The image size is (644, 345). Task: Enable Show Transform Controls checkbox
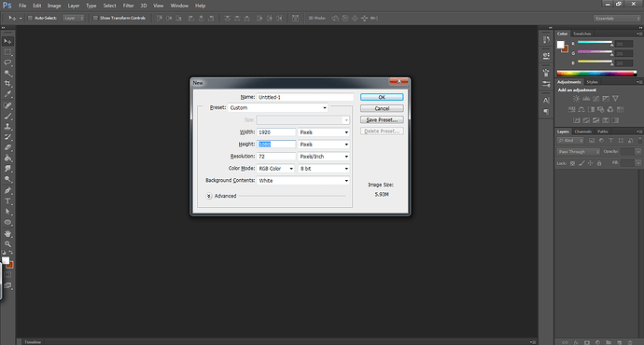click(95, 18)
